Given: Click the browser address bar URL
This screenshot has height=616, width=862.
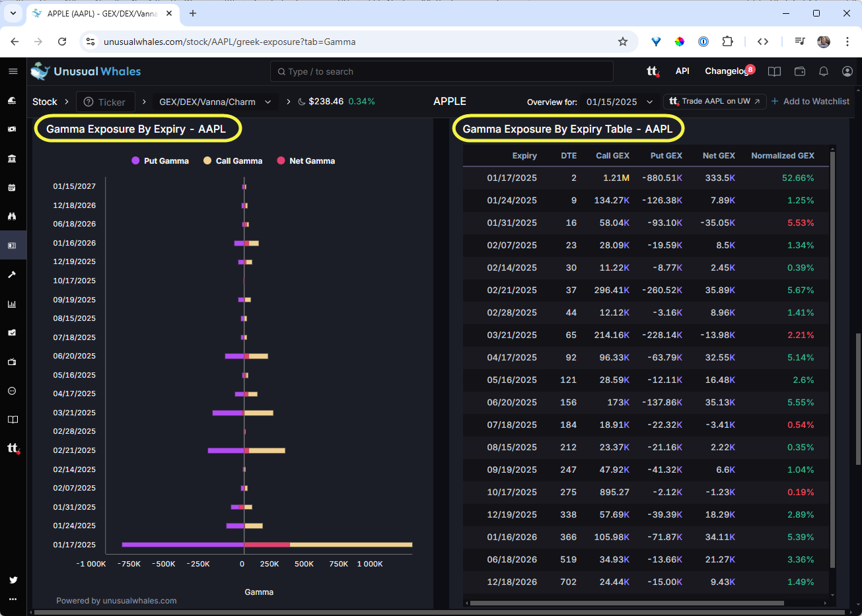Looking at the screenshot, I should point(229,42).
